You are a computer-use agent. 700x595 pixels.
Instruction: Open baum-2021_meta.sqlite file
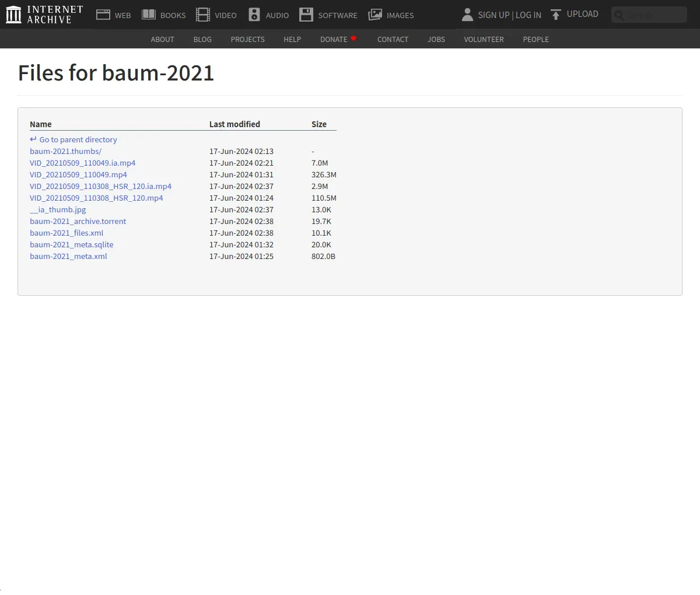pyautogui.click(x=72, y=245)
